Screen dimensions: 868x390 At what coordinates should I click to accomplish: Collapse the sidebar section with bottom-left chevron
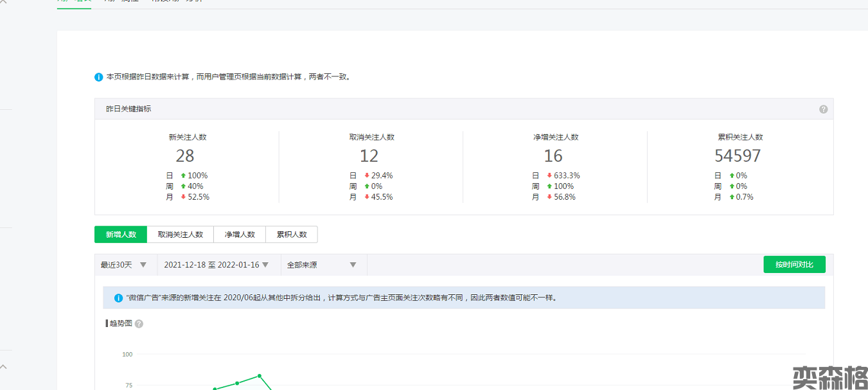[x=3, y=367]
